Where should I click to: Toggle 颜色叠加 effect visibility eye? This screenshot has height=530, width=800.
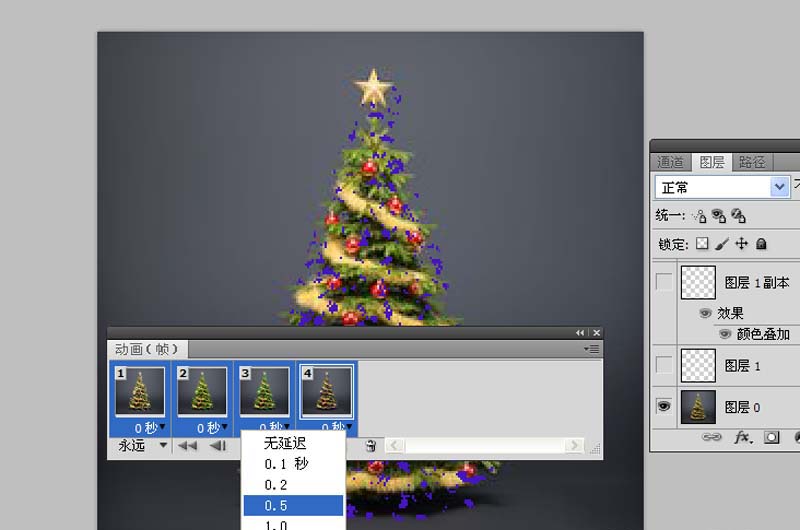pos(725,334)
